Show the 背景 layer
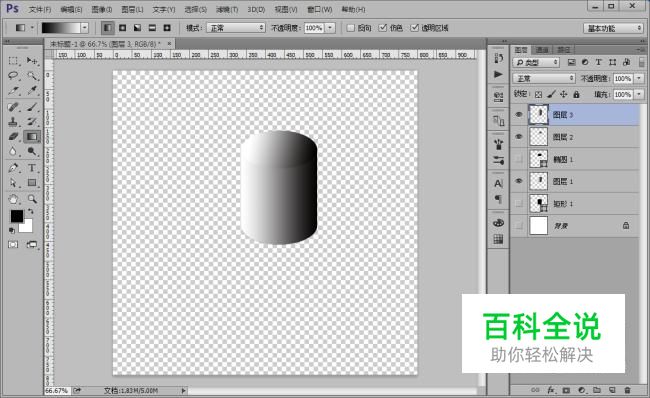 [519, 226]
